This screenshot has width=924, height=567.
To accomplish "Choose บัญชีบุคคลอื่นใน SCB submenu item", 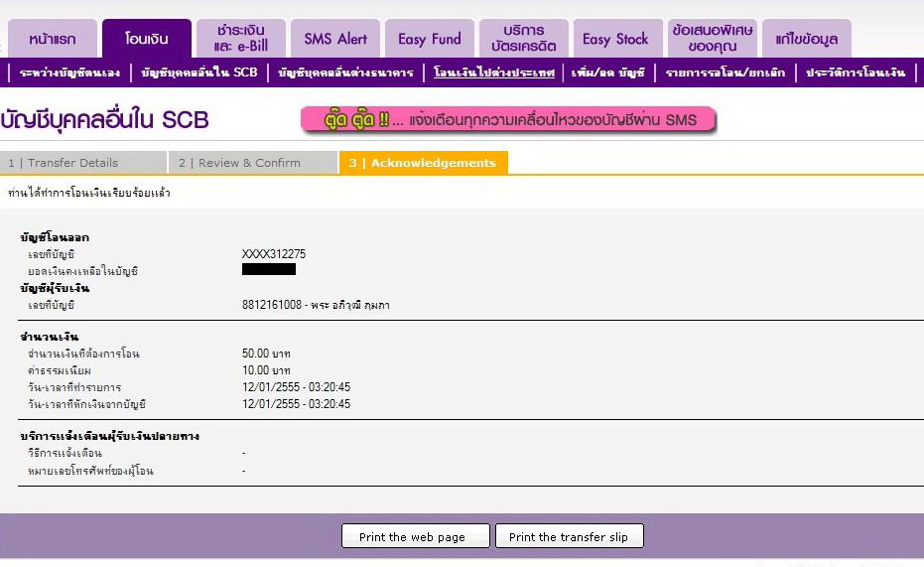I will pos(199,72).
